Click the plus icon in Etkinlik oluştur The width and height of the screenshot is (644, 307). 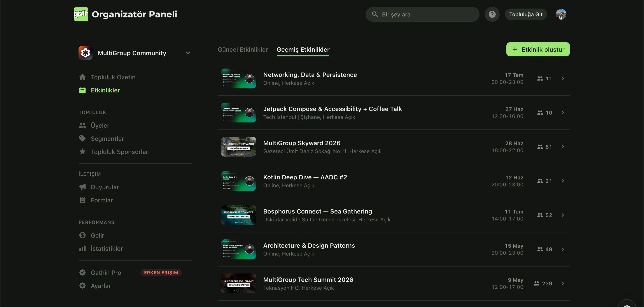tap(515, 49)
